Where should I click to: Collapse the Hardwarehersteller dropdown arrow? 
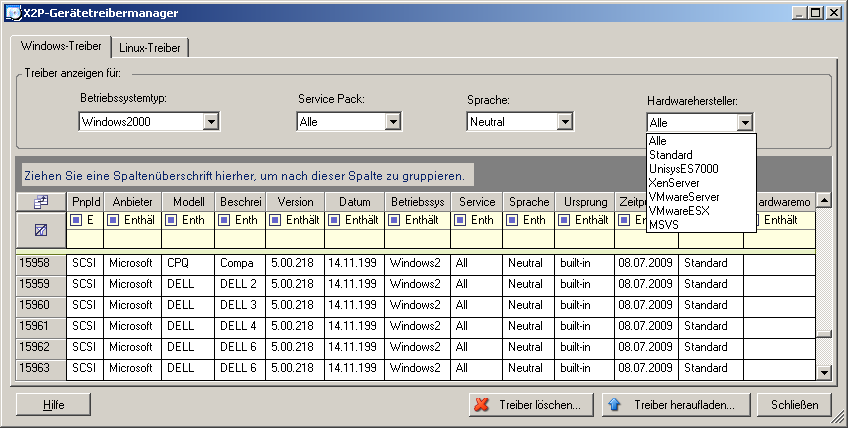[x=745, y=123]
